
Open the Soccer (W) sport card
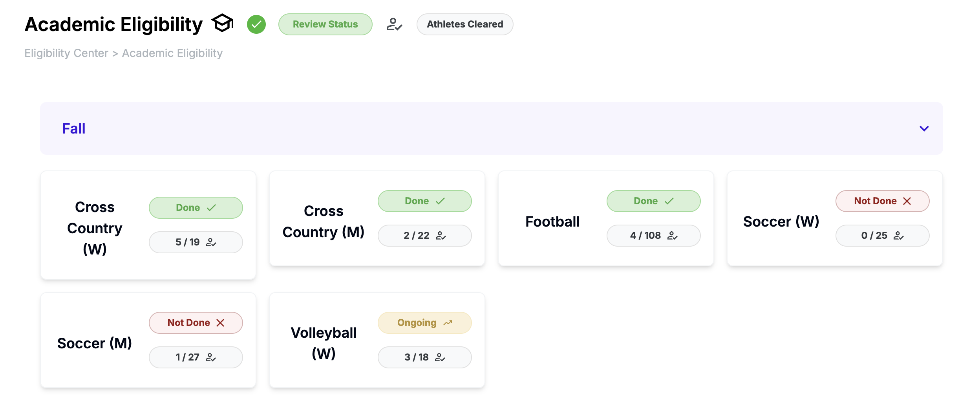pyautogui.click(x=781, y=221)
